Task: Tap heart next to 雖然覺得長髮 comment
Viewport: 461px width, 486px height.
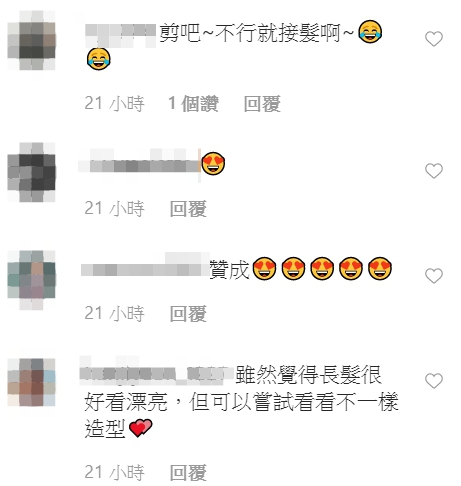Action: [434, 381]
